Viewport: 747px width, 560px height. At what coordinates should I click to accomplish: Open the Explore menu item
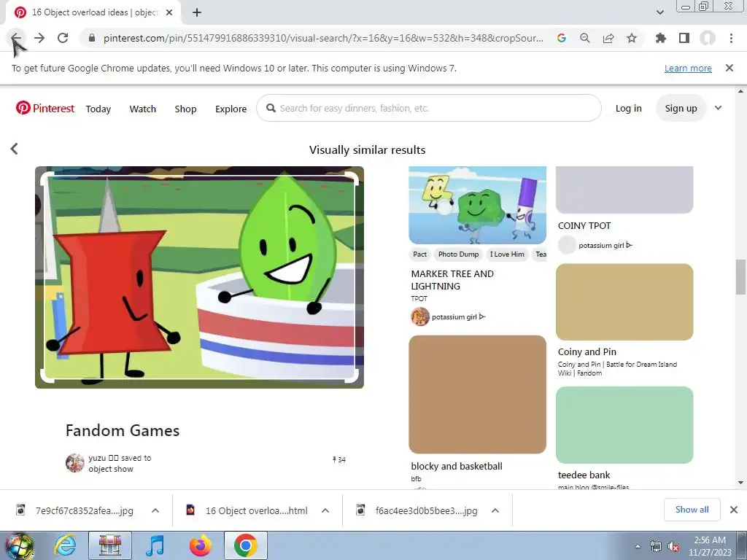click(x=231, y=109)
